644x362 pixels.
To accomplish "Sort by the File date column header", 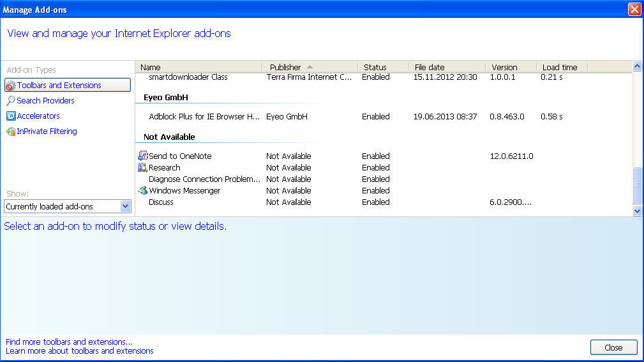I will tap(447, 67).
